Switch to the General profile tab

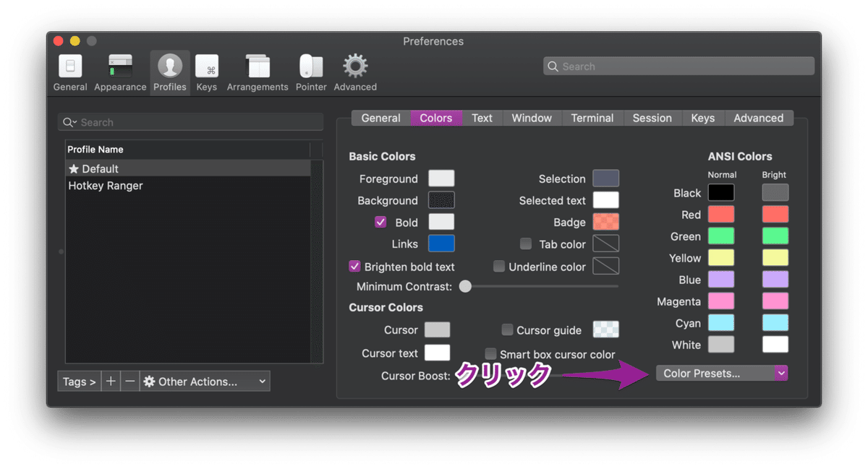point(381,118)
